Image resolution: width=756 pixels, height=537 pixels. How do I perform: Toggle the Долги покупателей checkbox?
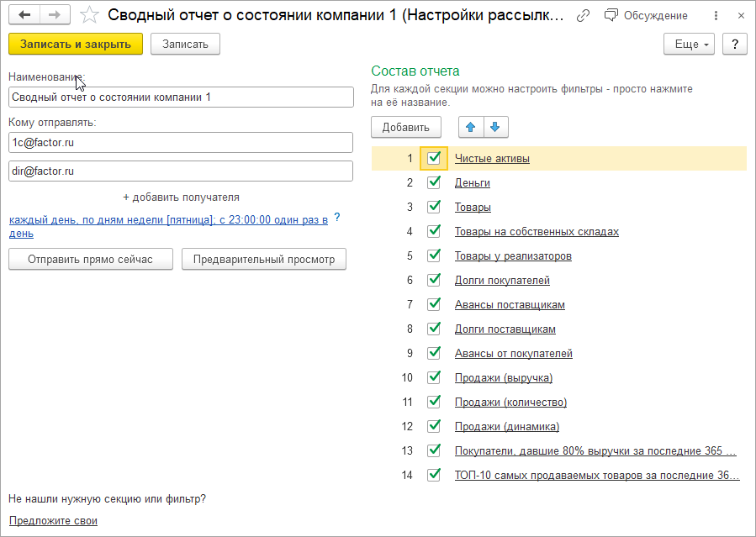tap(434, 280)
